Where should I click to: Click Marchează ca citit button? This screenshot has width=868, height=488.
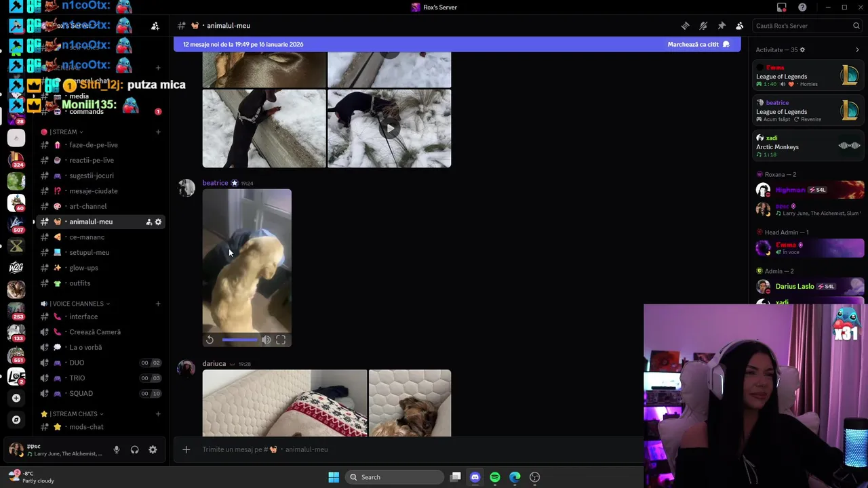point(698,45)
